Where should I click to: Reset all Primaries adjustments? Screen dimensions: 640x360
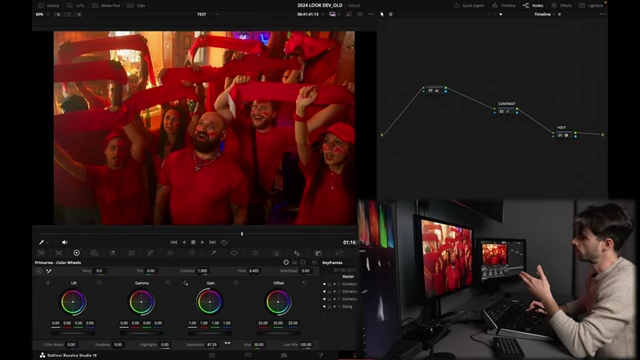pos(314,262)
